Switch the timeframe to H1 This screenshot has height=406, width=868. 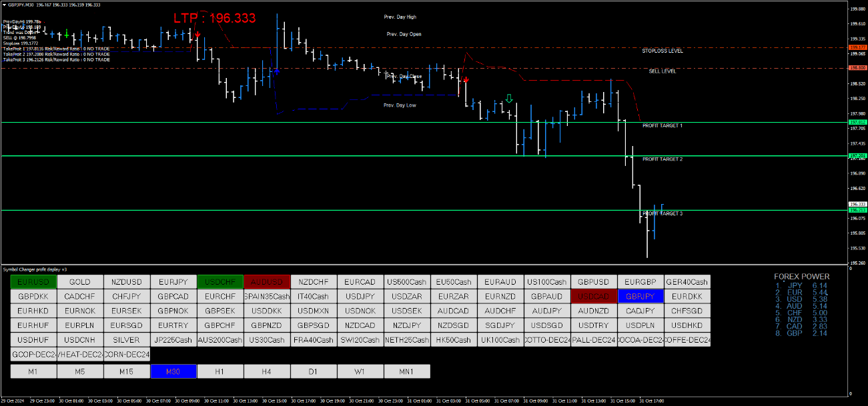(220, 371)
